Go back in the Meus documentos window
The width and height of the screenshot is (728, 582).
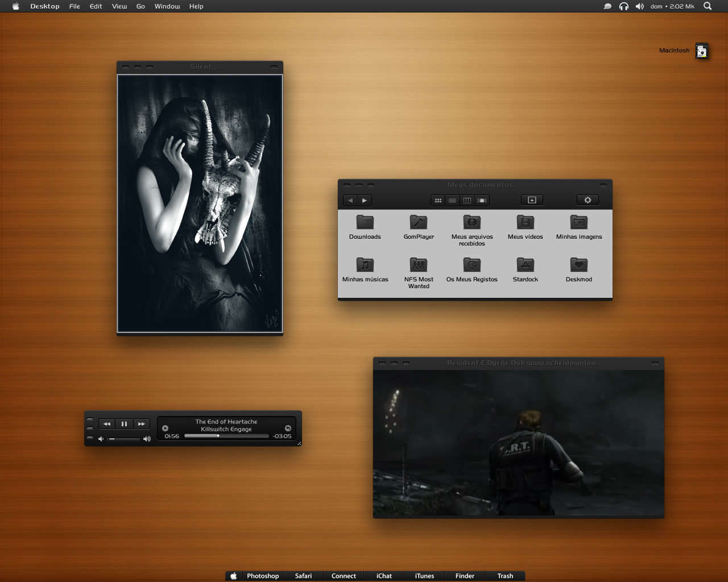(x=350, y=200)
